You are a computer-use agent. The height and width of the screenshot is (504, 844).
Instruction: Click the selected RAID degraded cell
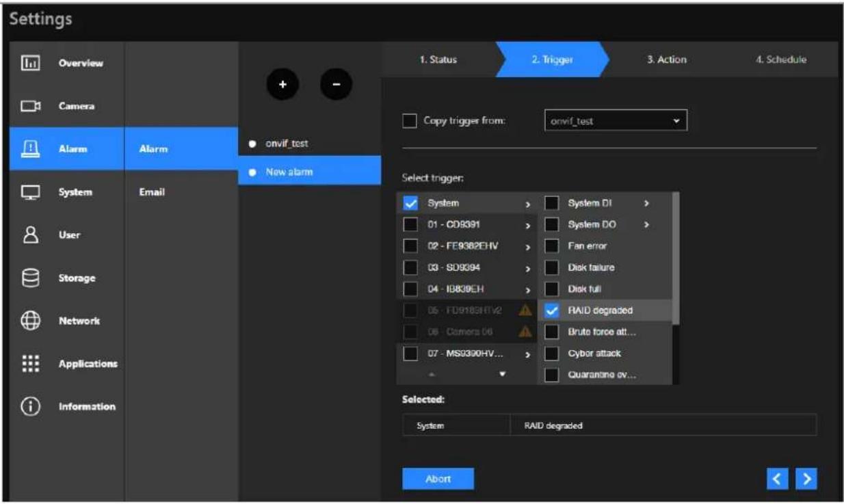pyautogui.click(x=663, y=425)
